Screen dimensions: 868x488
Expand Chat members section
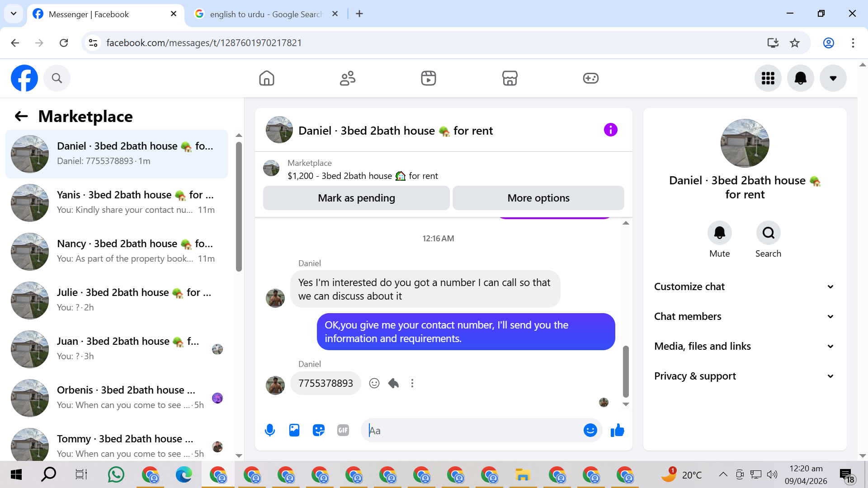744,316
